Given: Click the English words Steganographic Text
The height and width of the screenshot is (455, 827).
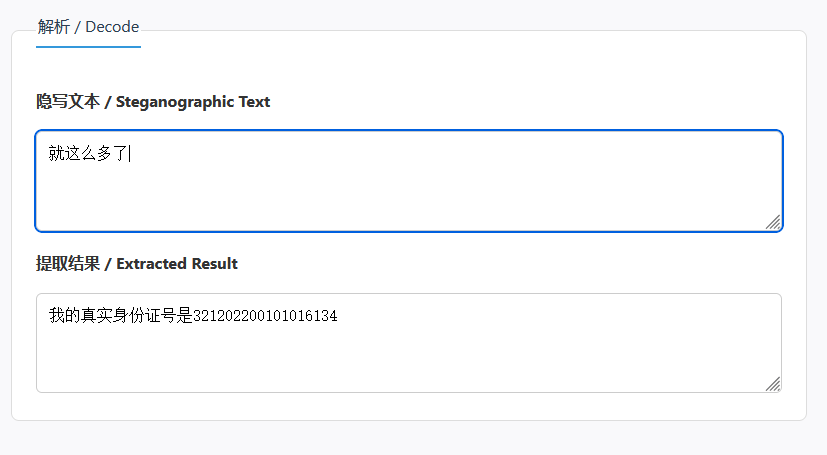Looking at the screenshot, I should pyautogui.click(x=193, y=101).
